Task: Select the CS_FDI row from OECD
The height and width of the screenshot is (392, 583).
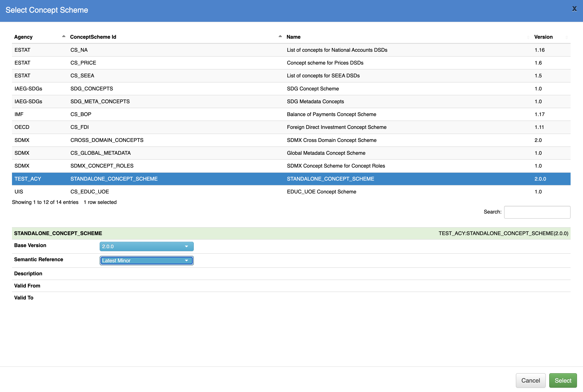Action: (291, 127)
